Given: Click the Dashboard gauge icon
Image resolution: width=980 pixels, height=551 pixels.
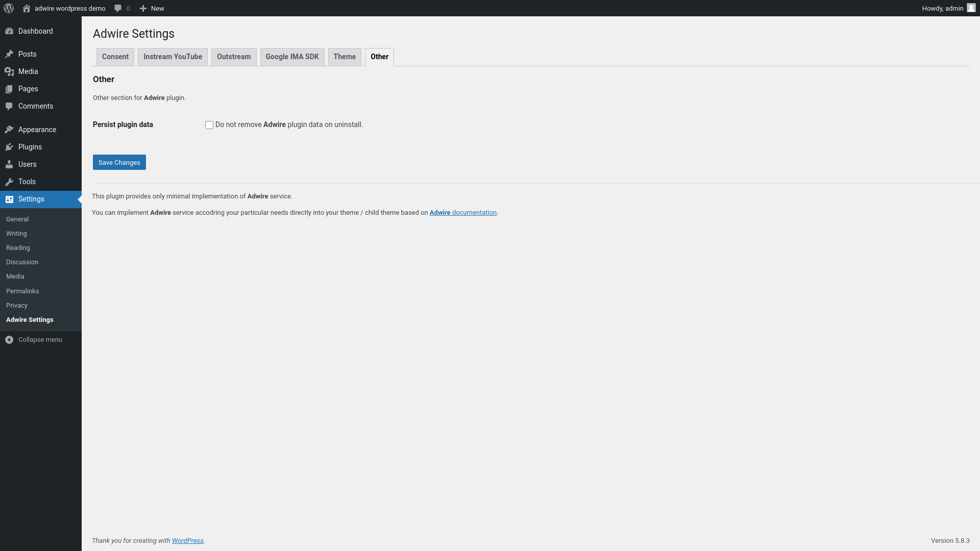Looking at the screenshot, I should pos(9,31).
